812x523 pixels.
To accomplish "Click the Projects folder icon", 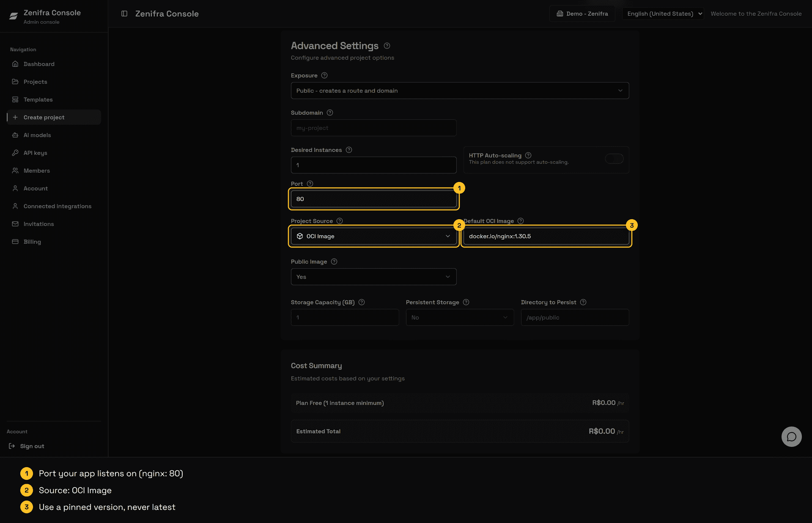I will pos(15,82).
